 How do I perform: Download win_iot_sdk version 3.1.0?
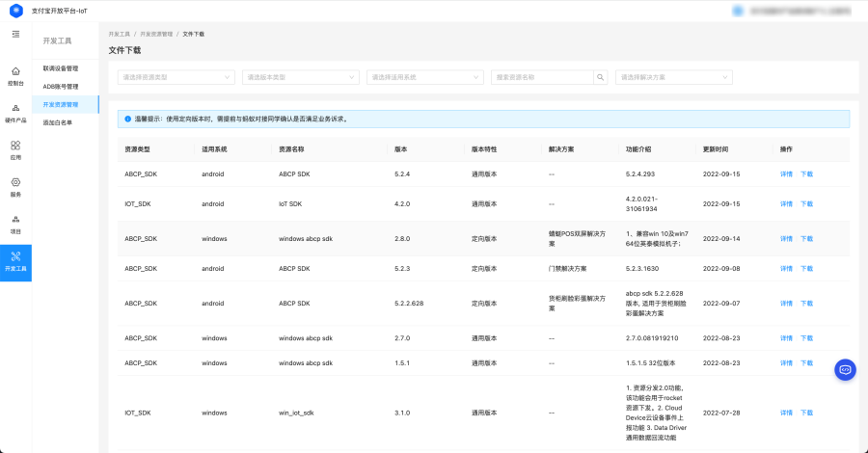[x=806, y=413]
